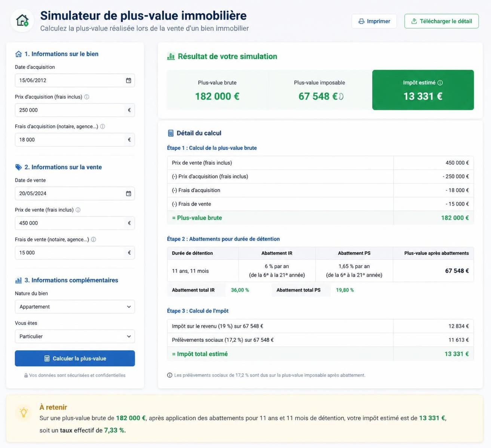Click the Imprimer button

coord(374,21)
